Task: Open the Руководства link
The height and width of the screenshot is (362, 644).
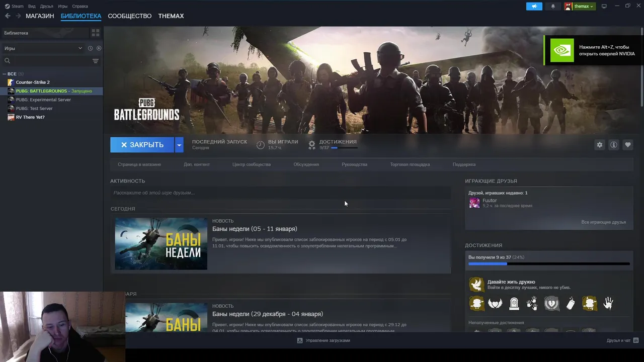Action: [354, 164]
